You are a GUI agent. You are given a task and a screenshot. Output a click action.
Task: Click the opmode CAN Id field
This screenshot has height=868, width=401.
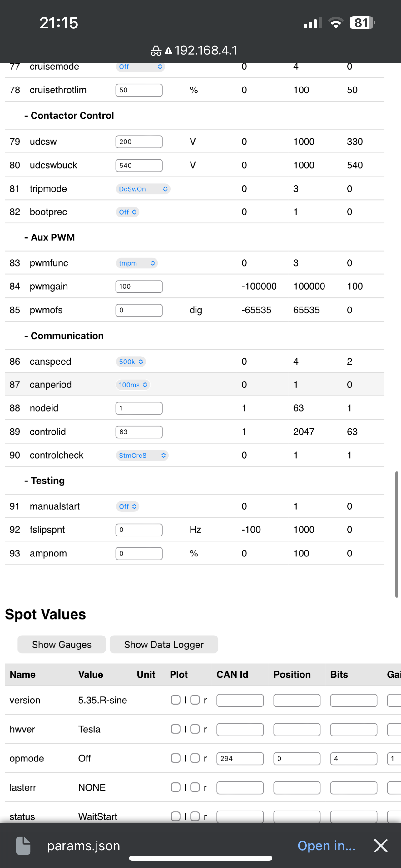tap(240, 759)
